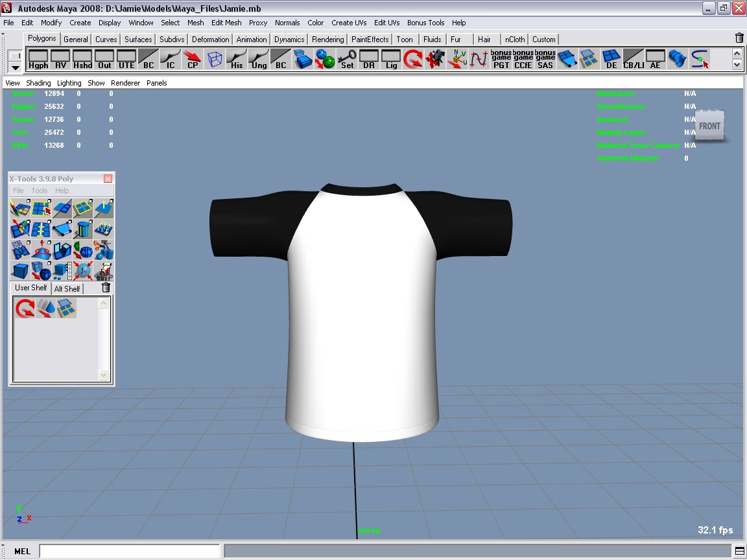Viewport: 747px width, 560px height.
Task: Click the blue and green spheres shelf icon
Action: 325,60
